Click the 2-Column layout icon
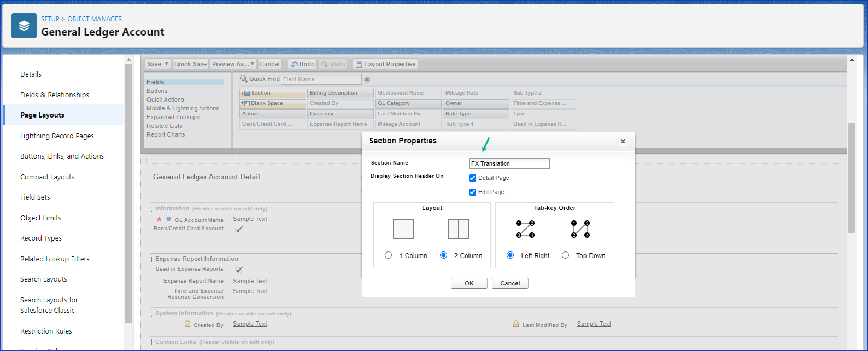This screenshot has width=868, height=351. point(459,229)
